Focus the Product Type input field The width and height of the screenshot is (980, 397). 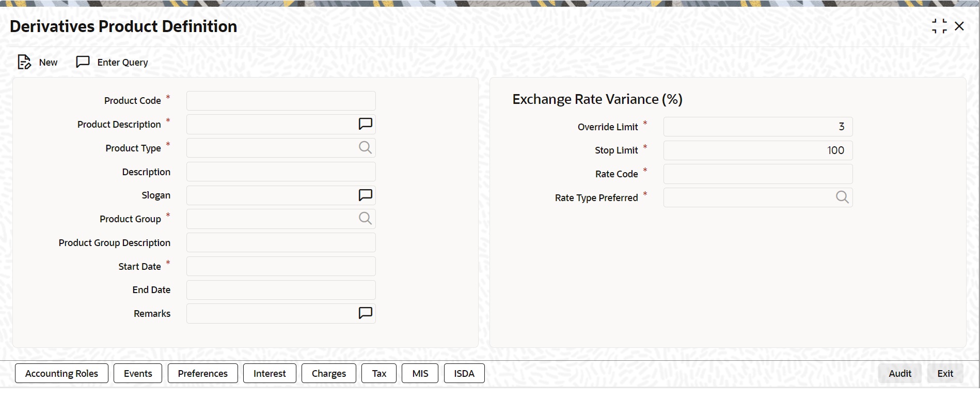click(x=281, y=148)
